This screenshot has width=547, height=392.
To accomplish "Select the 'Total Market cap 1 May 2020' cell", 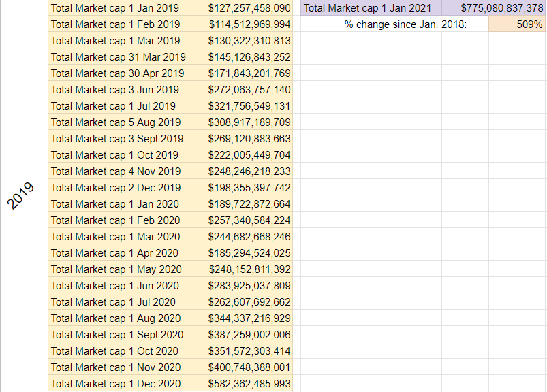I will (x=119, y=269).
